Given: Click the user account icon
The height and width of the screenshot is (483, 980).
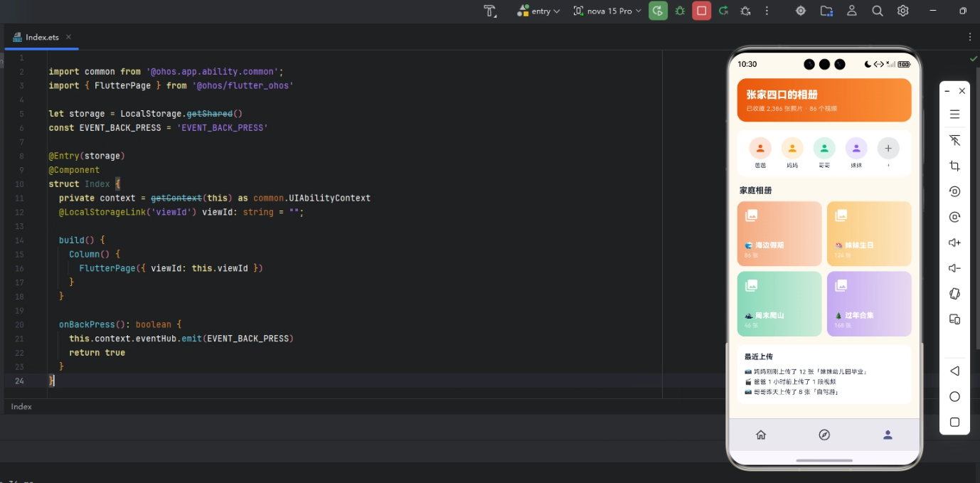Looking at the screenshot, I should tap(852, 11).
